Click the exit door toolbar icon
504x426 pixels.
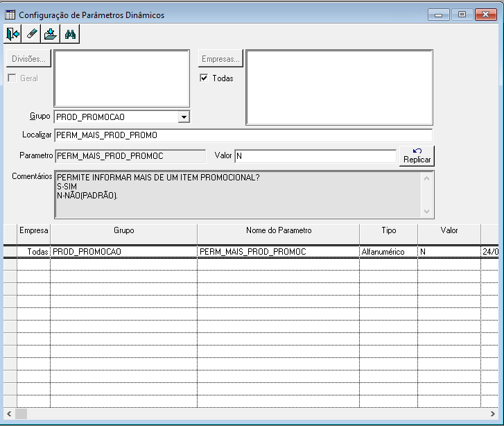(12, 34)
